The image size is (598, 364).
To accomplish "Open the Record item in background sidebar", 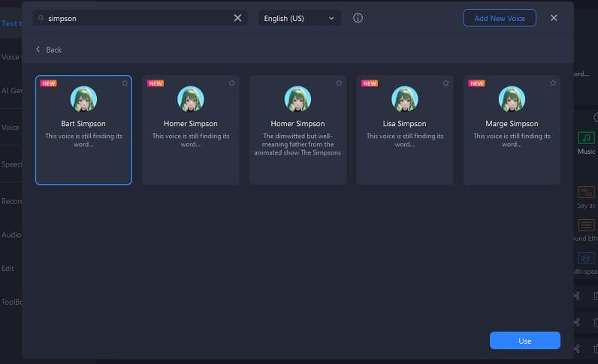I will coord(11,201).
